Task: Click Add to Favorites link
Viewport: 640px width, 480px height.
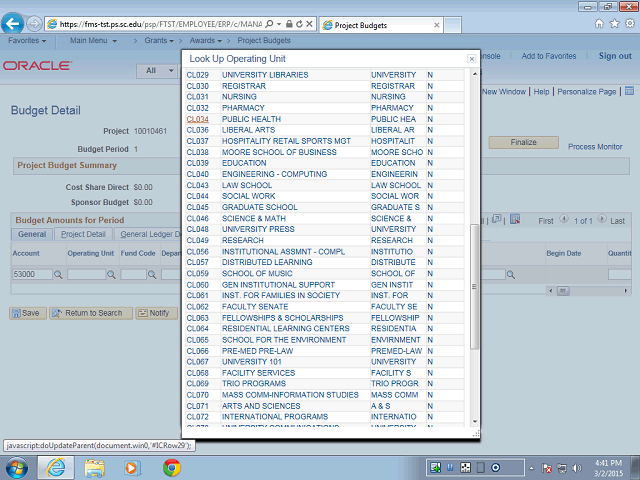Action: click(549, 56)
